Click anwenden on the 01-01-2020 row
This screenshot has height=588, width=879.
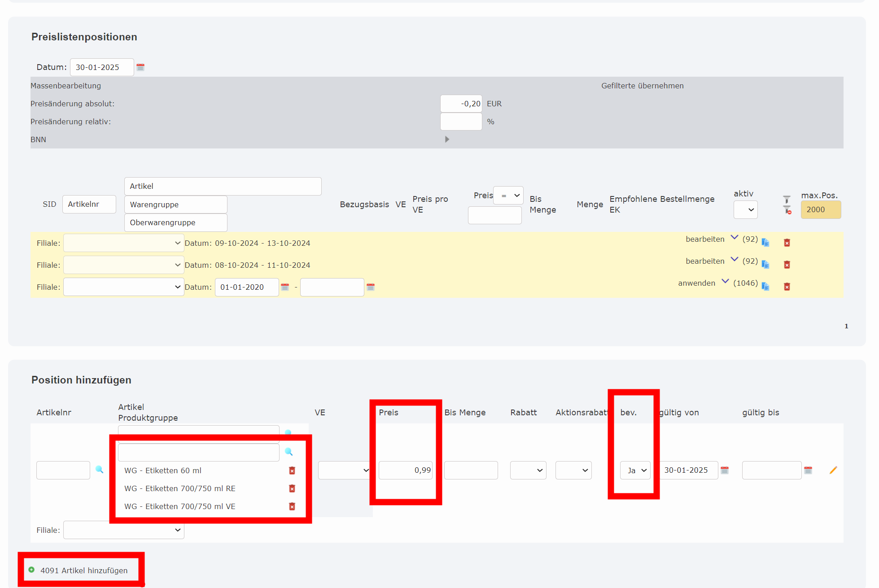[696, 283]
